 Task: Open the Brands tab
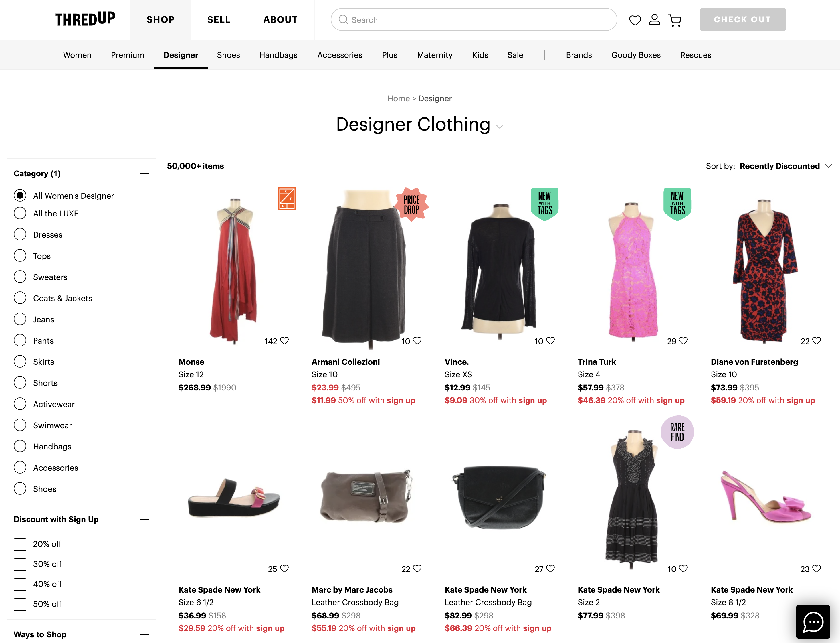(579, 55)
